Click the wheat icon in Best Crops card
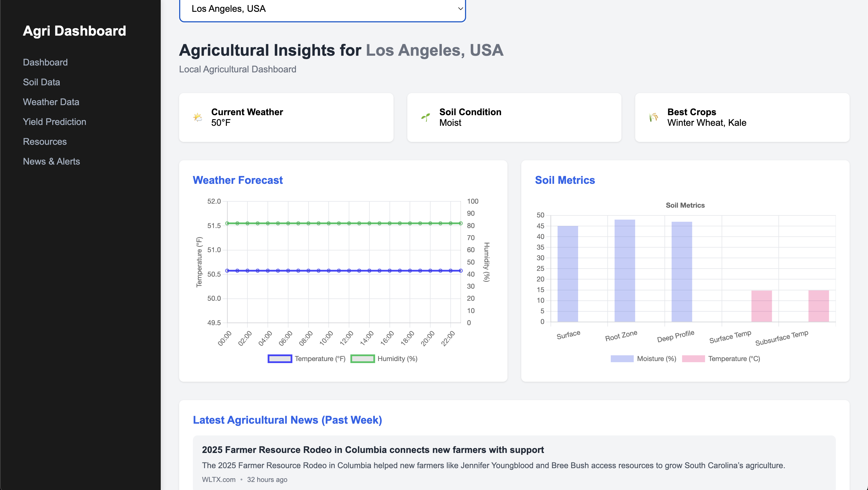 point(653,117)
